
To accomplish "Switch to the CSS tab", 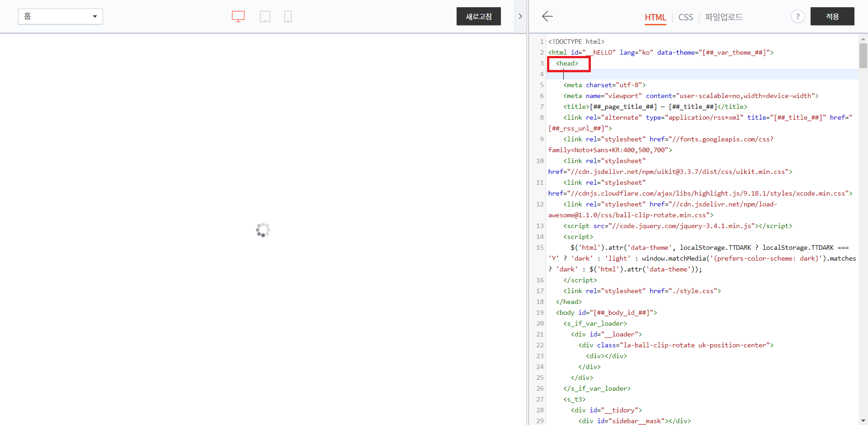I will tap(686, 17).
